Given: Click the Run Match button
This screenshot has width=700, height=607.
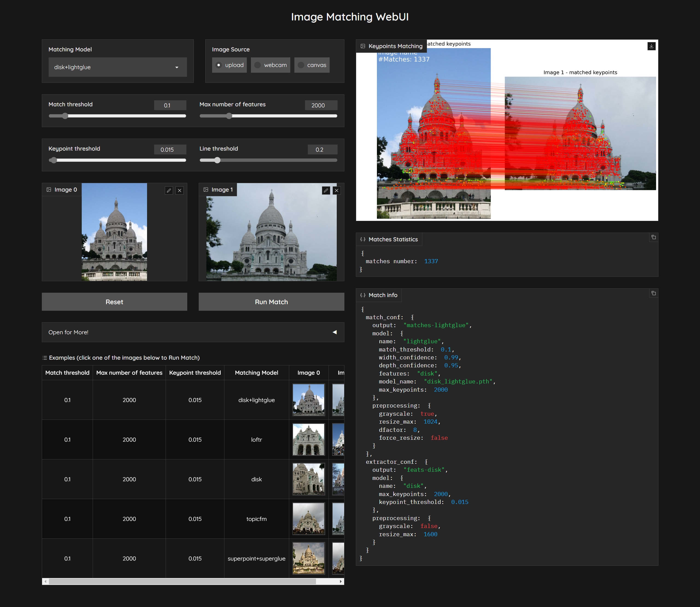Looking at the screenshot, I should [x=271, y=302].
